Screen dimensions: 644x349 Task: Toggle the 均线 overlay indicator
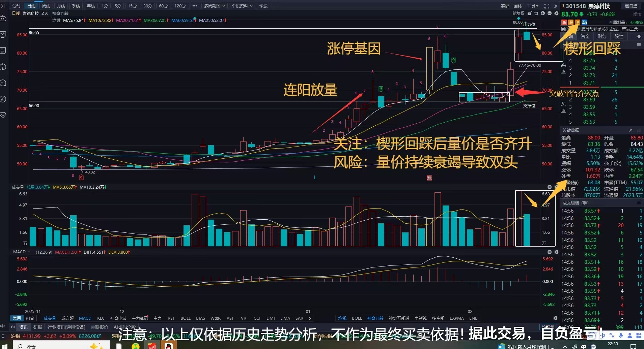342,318
